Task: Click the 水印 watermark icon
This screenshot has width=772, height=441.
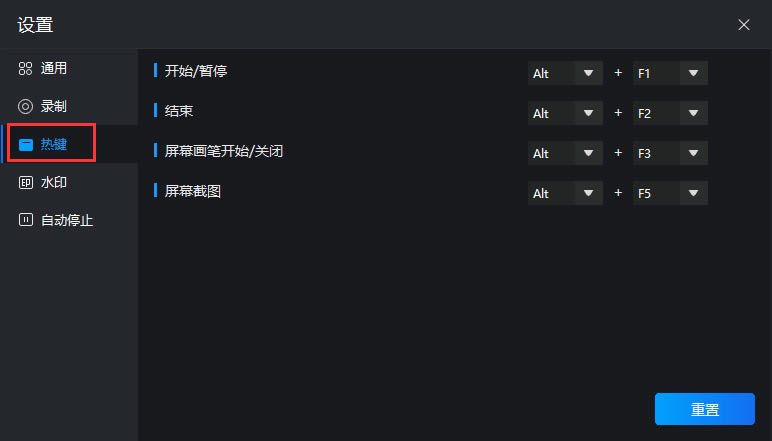Action: click(x=26, y=183)
